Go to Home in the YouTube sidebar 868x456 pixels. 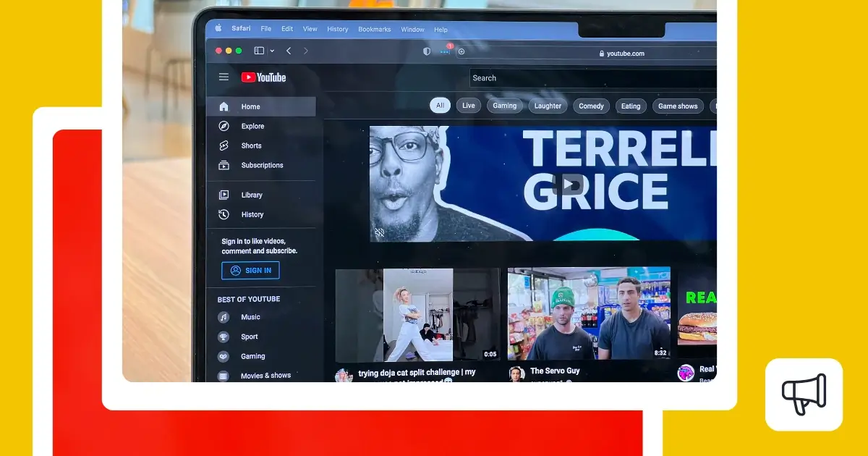[x=261, y=106]
